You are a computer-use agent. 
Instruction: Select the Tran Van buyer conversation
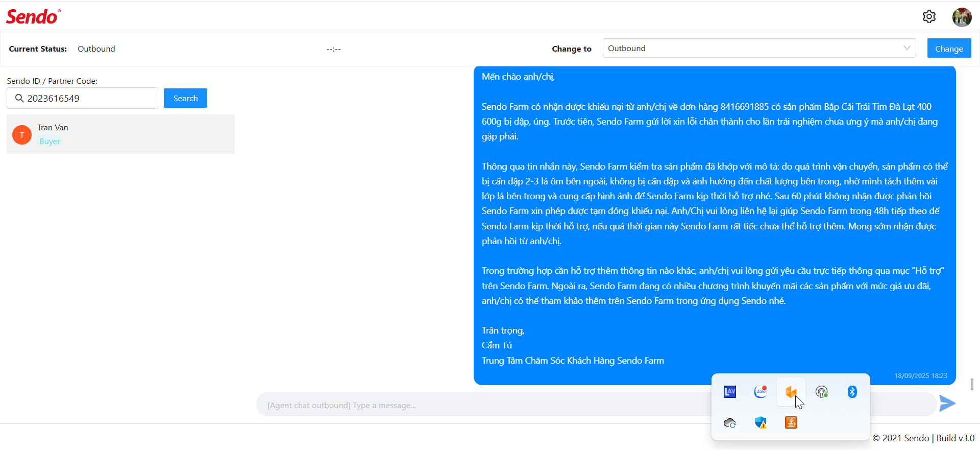[x=120, y=134]
